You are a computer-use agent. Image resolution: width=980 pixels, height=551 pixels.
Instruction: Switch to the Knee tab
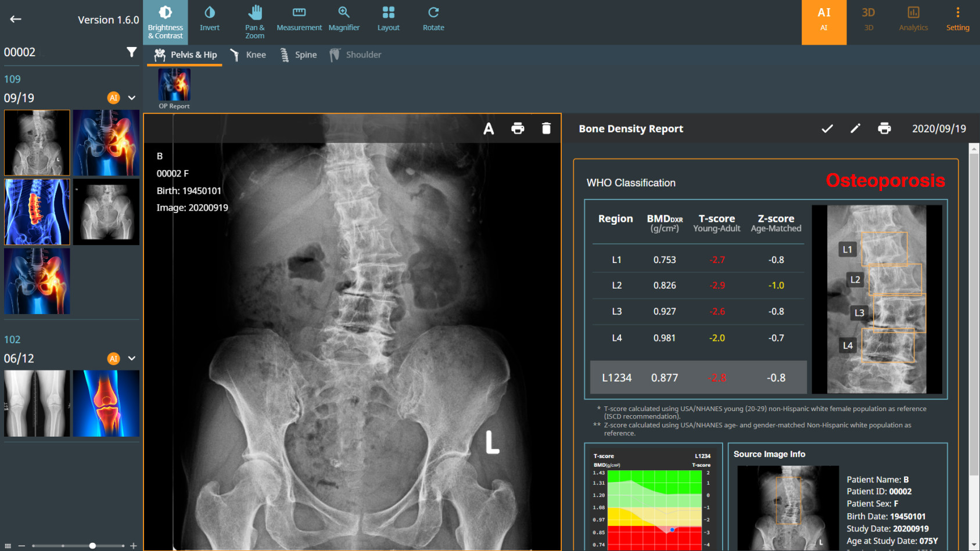[248, 55]
